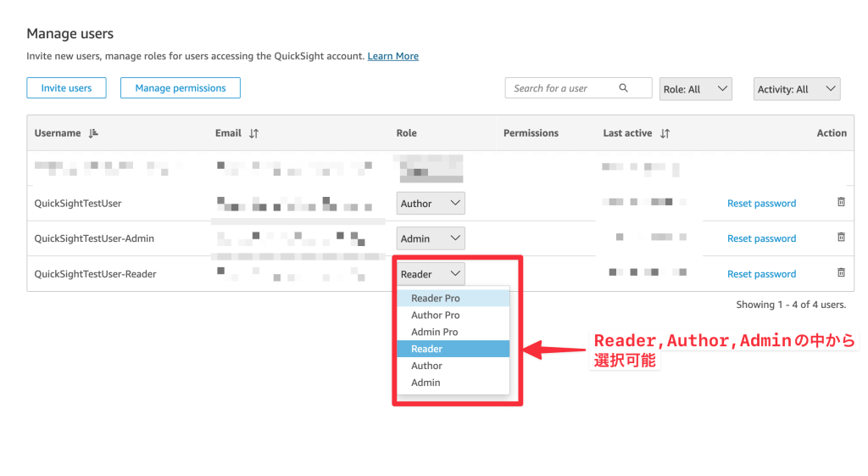
Task: Select Author Pro from role list
Action: click(x=453, y=315)
